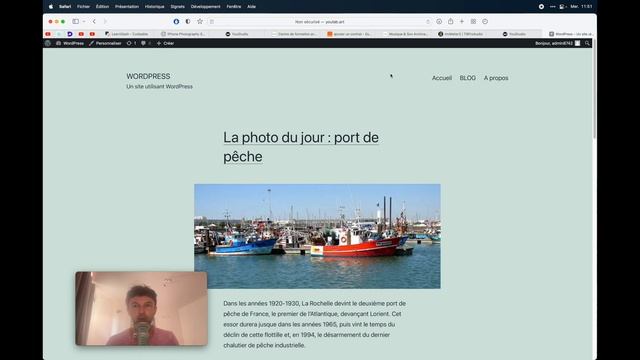Click the Share icon in Safari toolbar
640x360 pixels.
click(451, 21)
